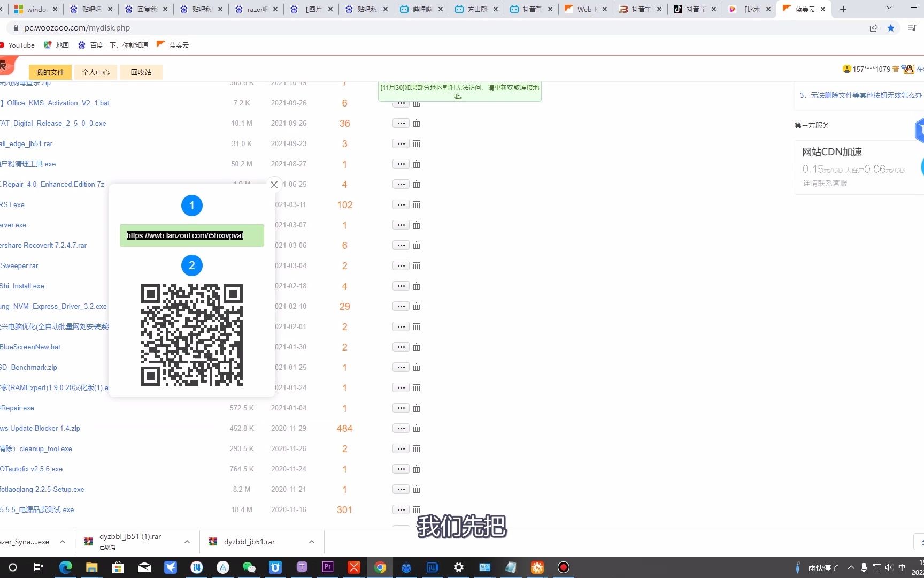Screen dimensions: 924x578
Task: Show hidden system tray icons
Action: click(x=851, y=567)
